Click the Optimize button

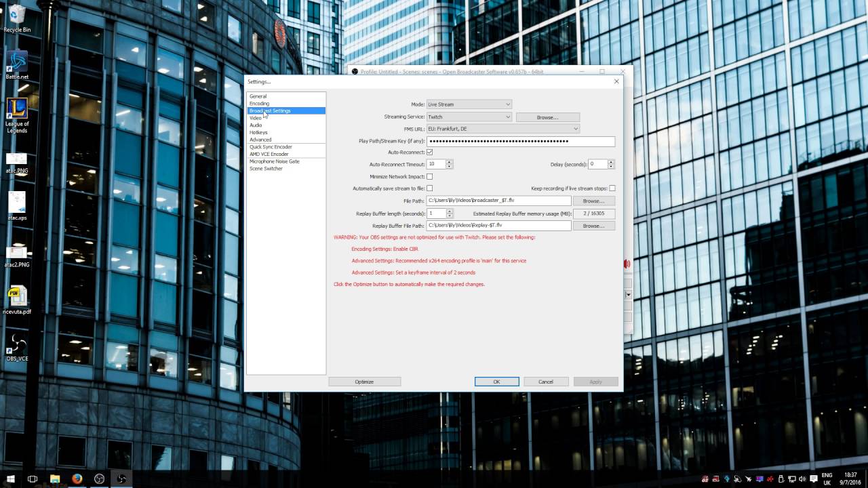(x=364, y=382)
